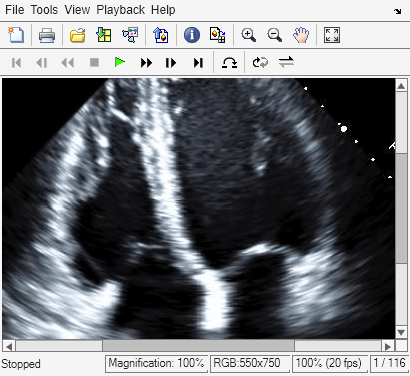The image size is (410, 376).
Task: Open the Playback menu
Action: [x=121, y=10]
